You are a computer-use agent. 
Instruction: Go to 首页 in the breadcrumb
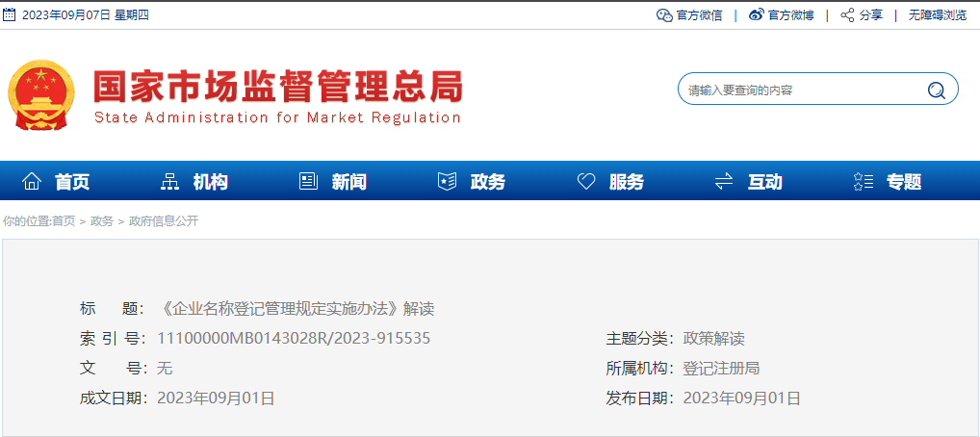click(64, 221)
